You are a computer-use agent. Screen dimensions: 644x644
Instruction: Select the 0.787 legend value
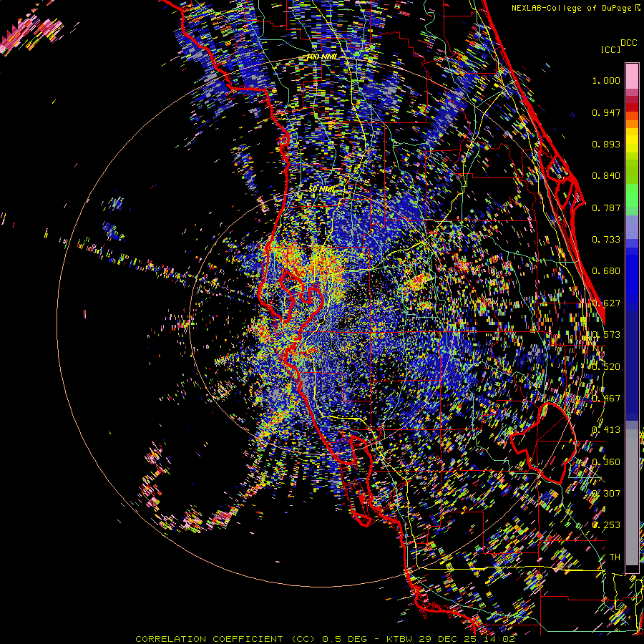(x=606, y=208)
